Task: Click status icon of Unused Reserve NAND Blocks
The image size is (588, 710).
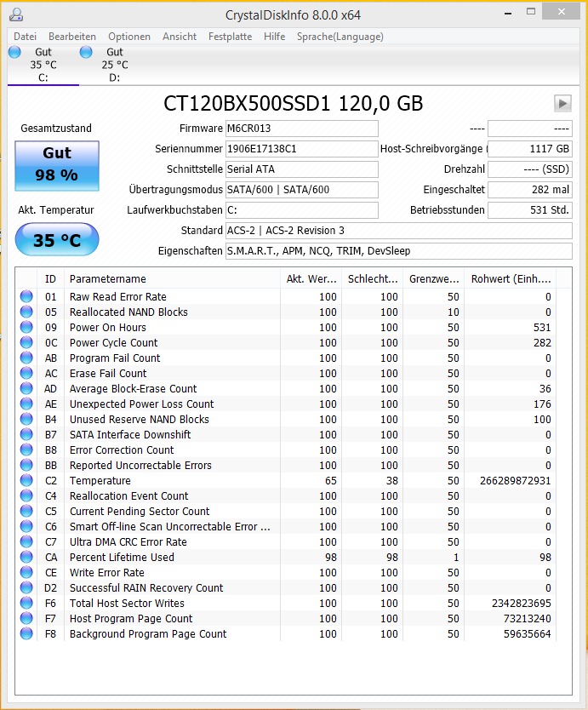Action: point(26,420)
